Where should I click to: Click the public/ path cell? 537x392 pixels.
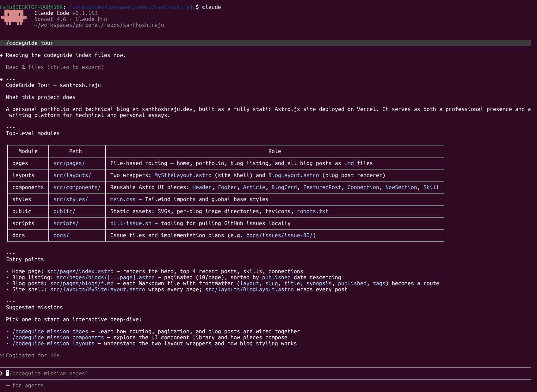pyautogui.click(x=64, y=211)
